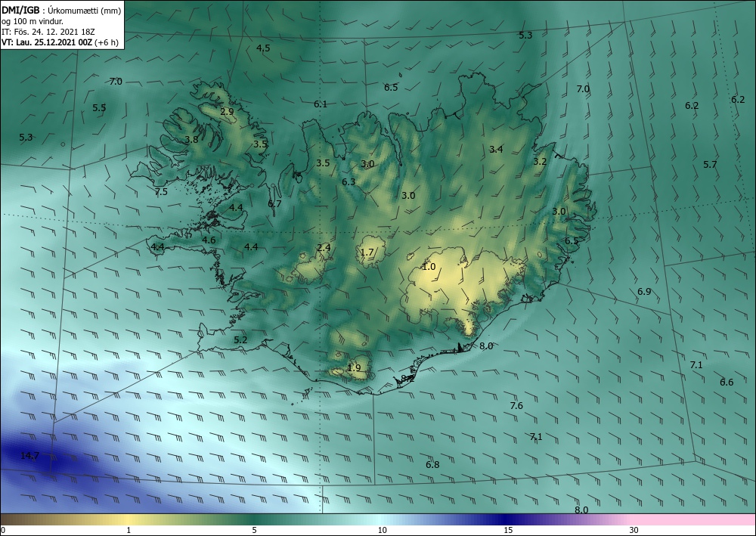Select the 'VT: Lau. 25.12.2021 00Z (+6 h)' line
This screenshot has height=536, width=756.
click(x=60, y=42)
